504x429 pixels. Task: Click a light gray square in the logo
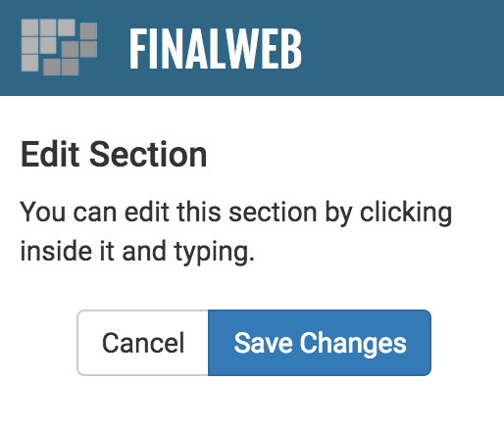29,27
